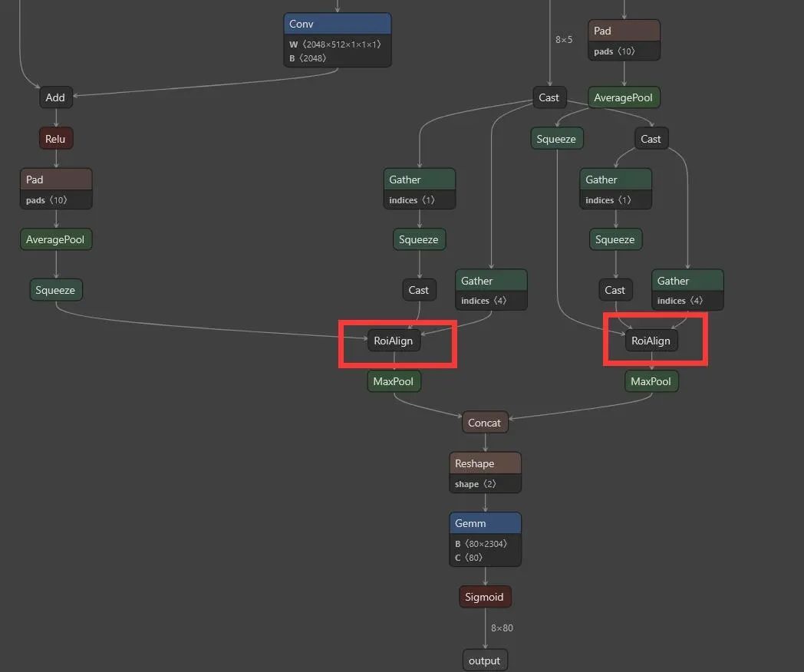Click the 8×80 edge label
This screenshot has width=804, height=672.
(502, 628)
